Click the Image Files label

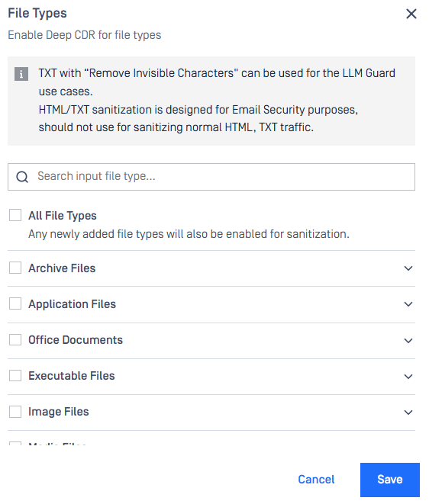point(59,412)
